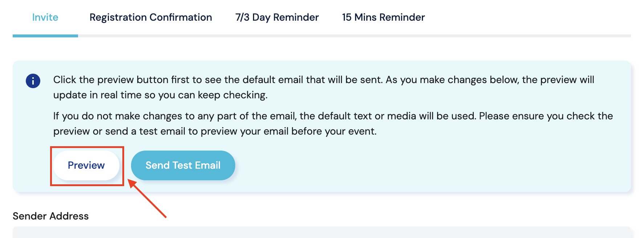Screen dimensions: 644x238
Task: Click the red arrow annotation
Action: 148,200
